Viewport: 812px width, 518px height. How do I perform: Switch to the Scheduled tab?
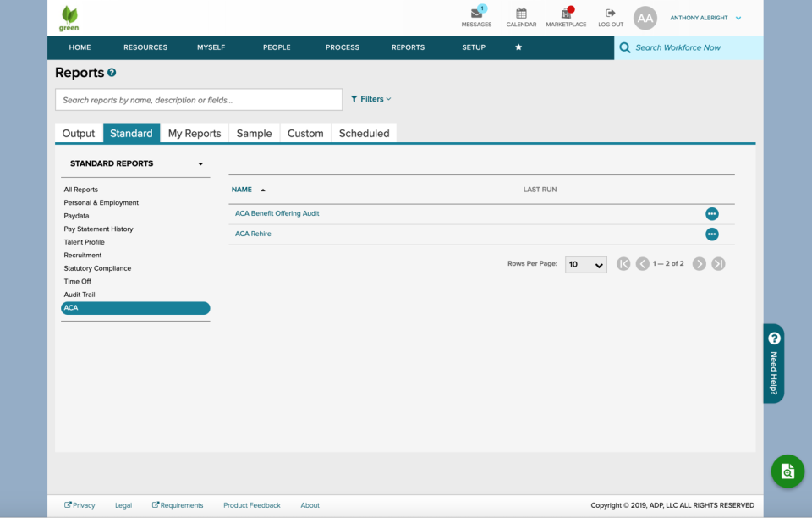[364, 133]
